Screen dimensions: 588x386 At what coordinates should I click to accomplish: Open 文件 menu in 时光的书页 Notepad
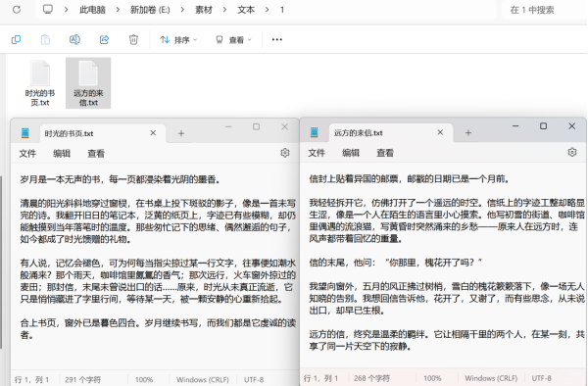point(27,153)
